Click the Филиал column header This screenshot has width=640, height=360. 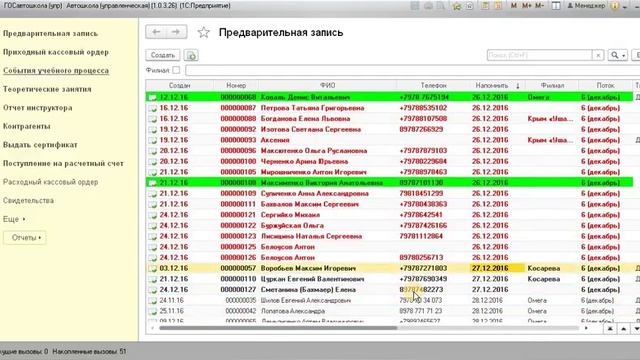552,86
